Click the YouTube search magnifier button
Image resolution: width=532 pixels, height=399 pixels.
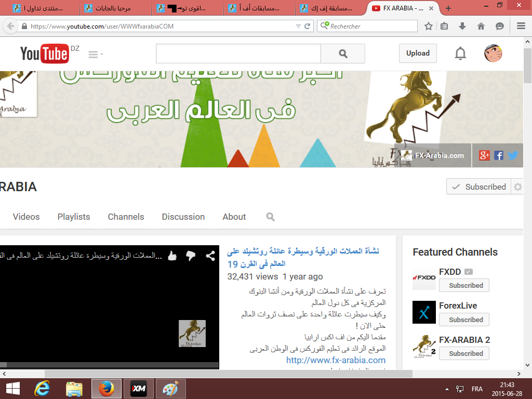(x=343, y=54)
